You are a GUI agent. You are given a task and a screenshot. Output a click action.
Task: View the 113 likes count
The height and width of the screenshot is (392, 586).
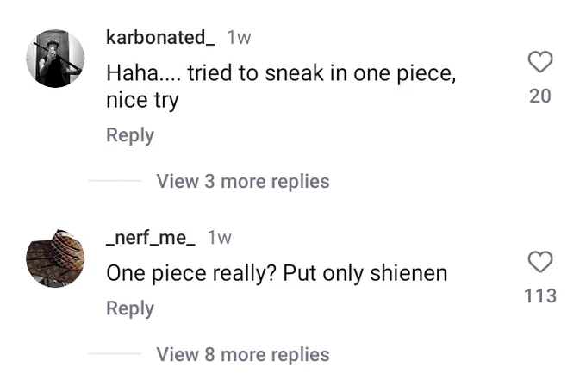(x=540, y=296)
